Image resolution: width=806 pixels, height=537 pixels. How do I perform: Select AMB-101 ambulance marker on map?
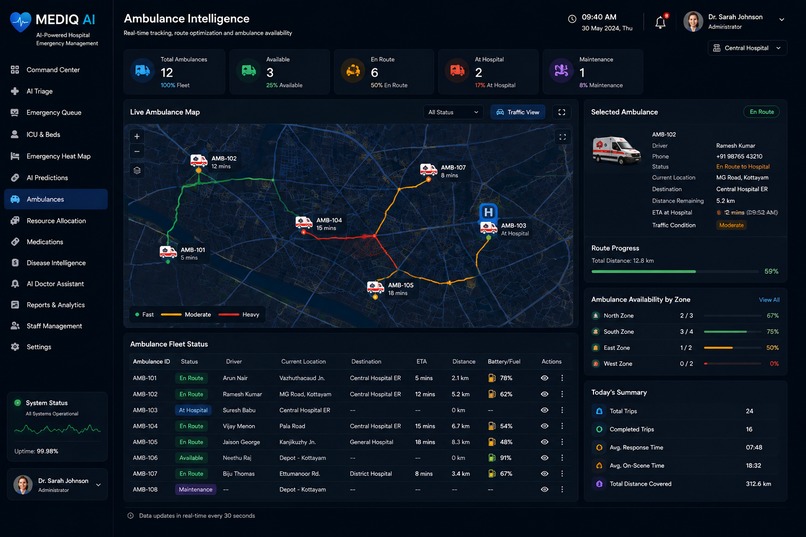click(x=168, y=252)
